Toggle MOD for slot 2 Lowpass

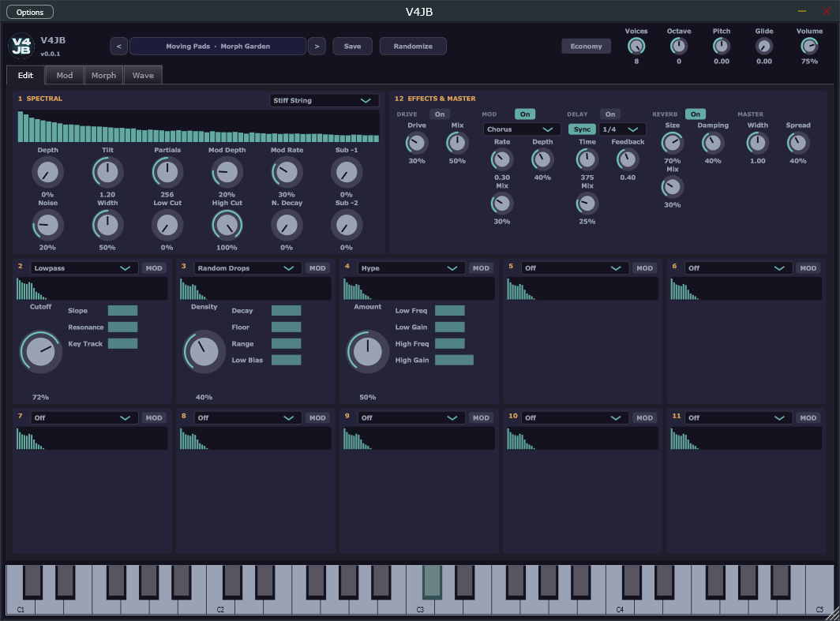[x=154, y=268]
